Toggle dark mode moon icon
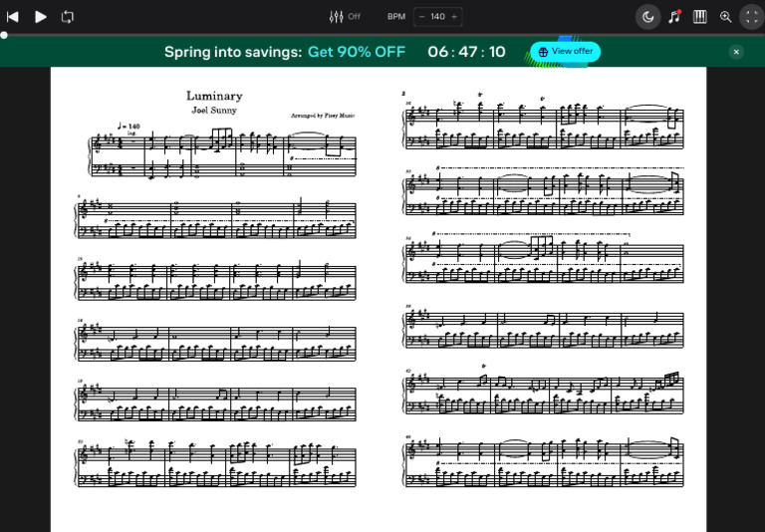765x532 pixels. pyautogui.click(x=647, y=17)
